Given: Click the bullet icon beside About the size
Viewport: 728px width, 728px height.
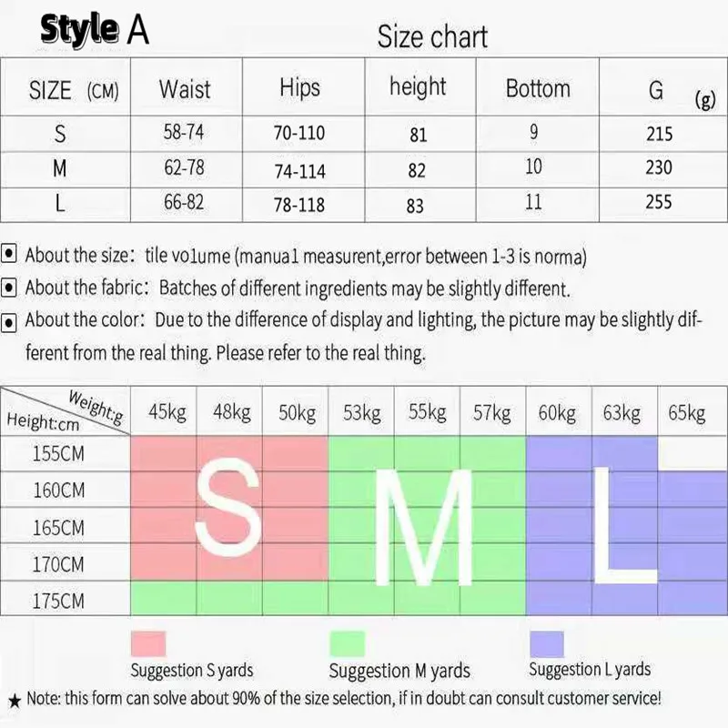Looking at the screenshot, I should 10,256.
